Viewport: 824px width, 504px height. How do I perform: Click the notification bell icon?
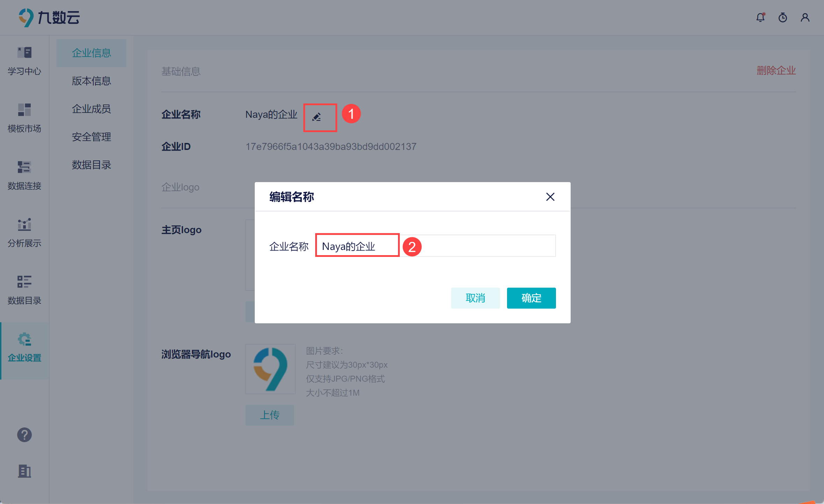coord(760,17)
